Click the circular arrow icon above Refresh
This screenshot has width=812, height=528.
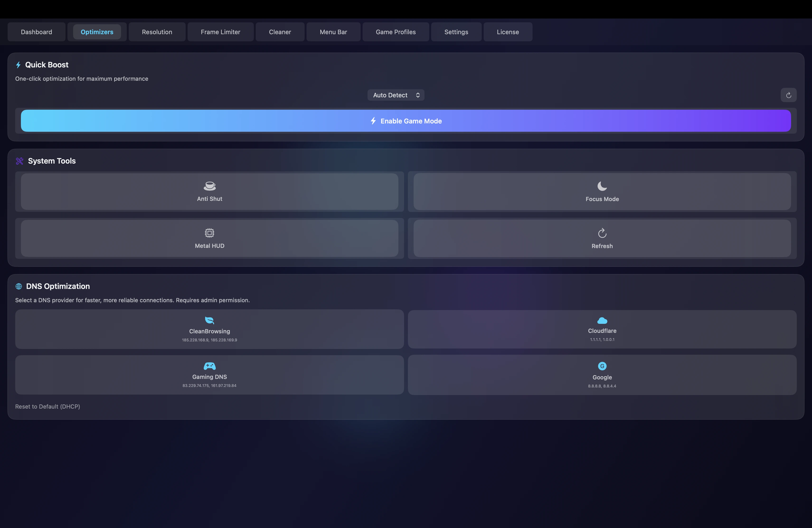point(602,233)
